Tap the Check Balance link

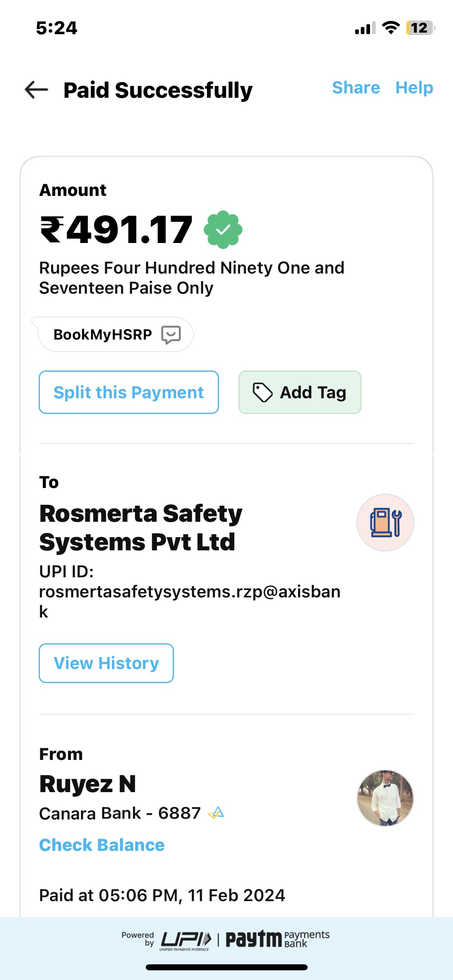point(102,845)
